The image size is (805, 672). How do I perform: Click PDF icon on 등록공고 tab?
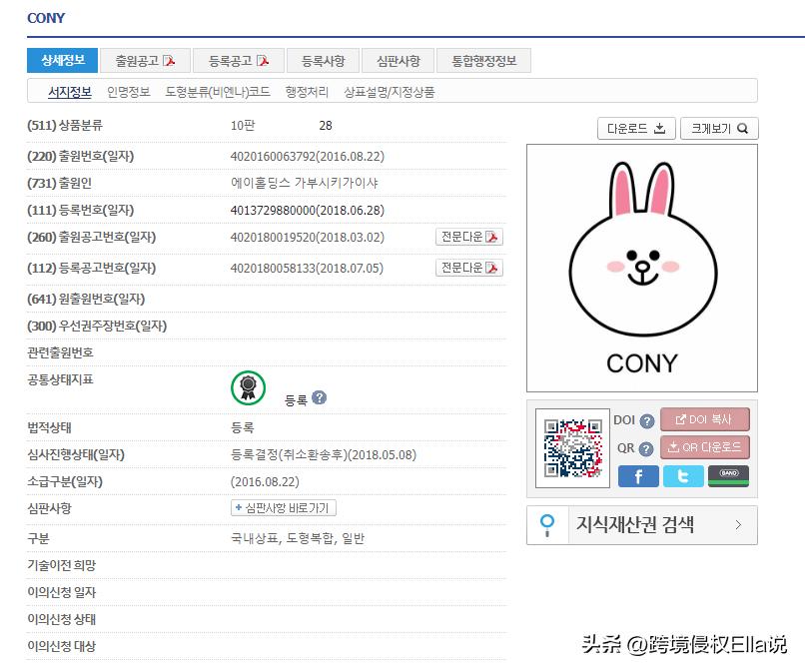pyautogui.click(x=263, y=61)
